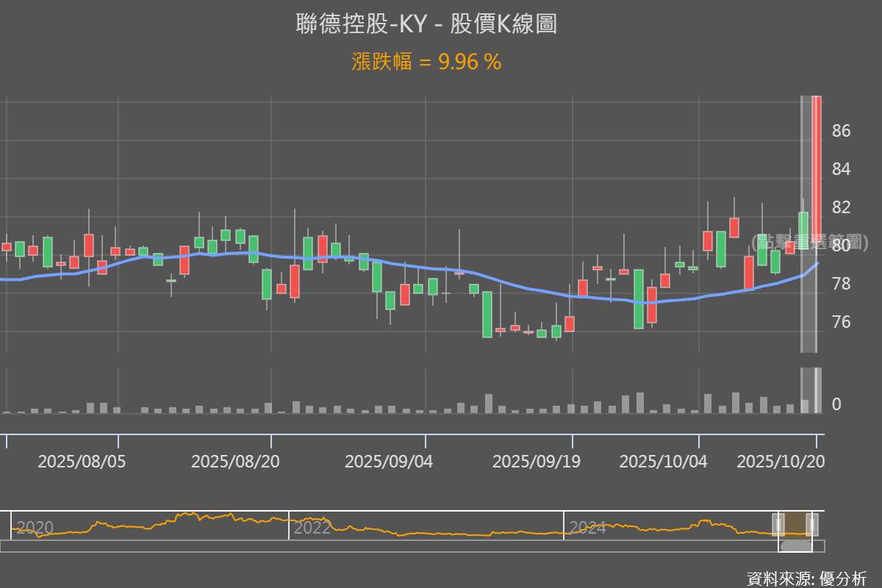Image resolution: width=882 pixels, height=588 pixels.
Task: Click the 86 price axis label
Action: [842, 131]
